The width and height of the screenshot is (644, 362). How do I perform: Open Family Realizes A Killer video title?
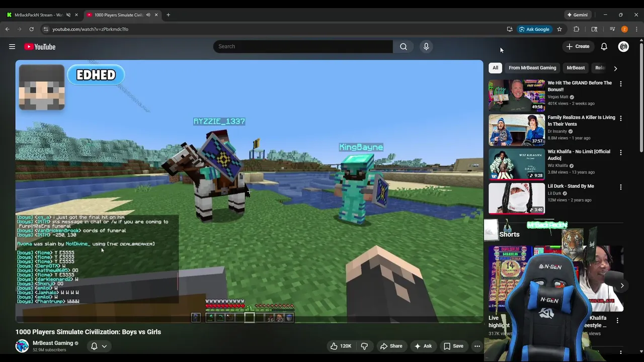coord(581,121)
